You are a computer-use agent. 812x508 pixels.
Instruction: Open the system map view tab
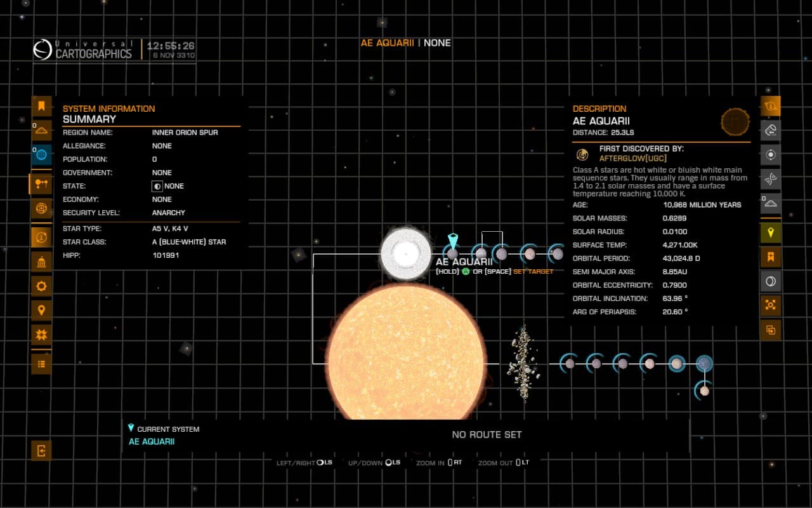click(41, 184)
